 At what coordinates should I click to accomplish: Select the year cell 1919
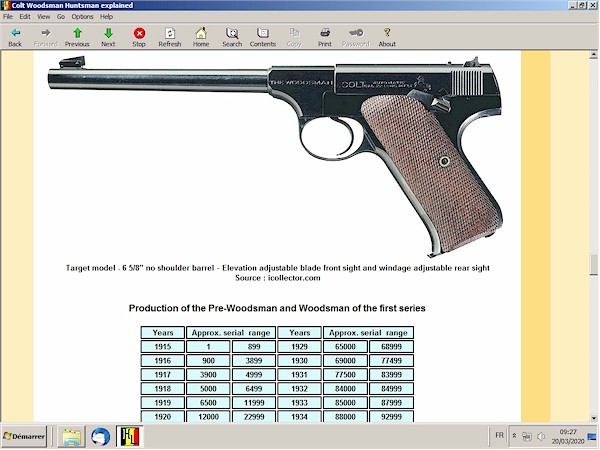click(x=163, y=403)
